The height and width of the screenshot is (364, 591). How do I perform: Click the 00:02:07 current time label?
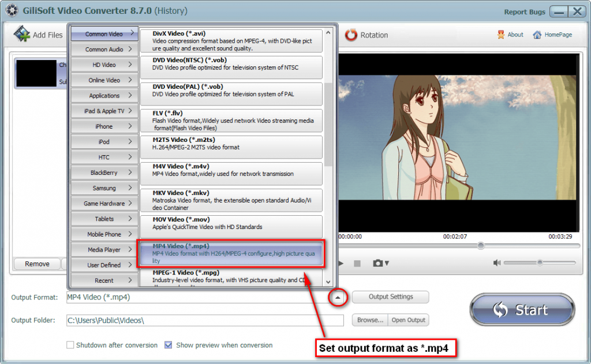click(455, 237)
